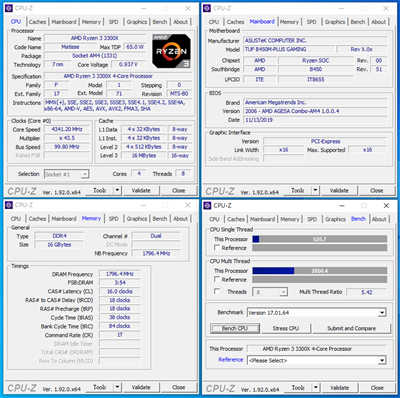Open the Tools dropdown arrow in the CPU window

(117, 190)
